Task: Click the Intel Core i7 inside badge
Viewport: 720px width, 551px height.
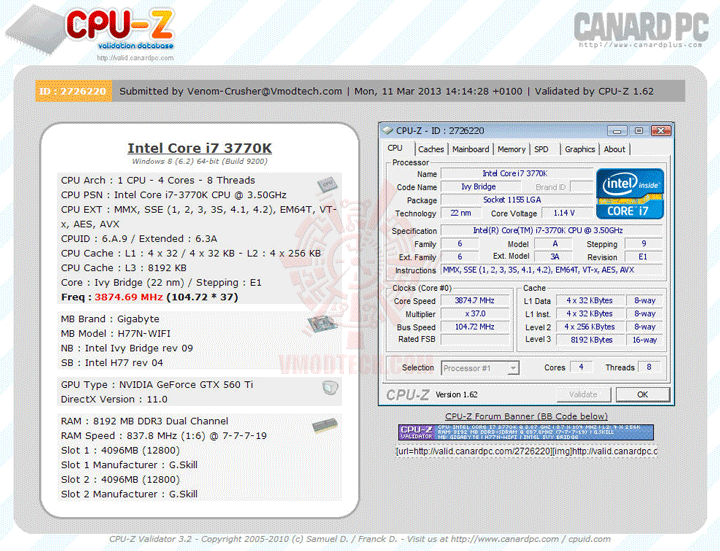Action: [630, 193]
